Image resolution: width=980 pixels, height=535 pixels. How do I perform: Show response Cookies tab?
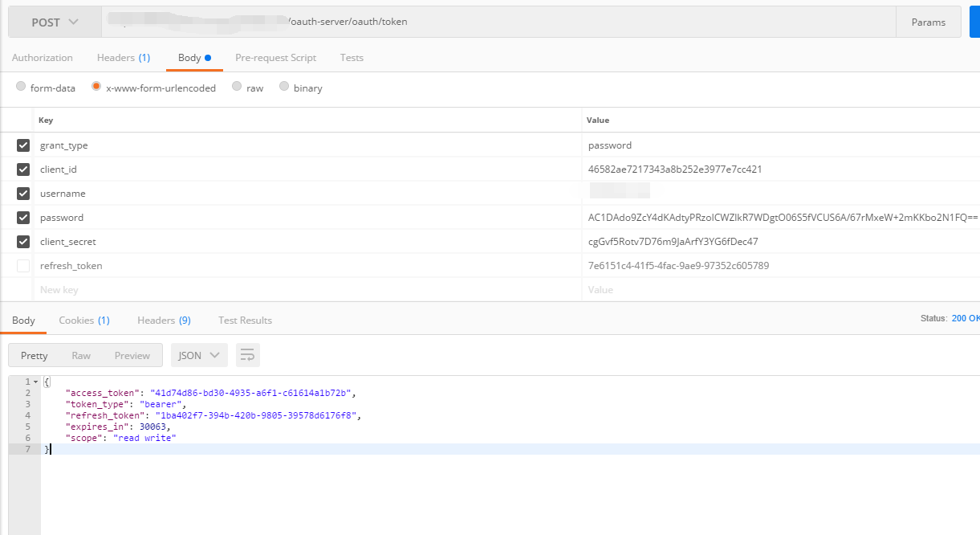point(84,321)
